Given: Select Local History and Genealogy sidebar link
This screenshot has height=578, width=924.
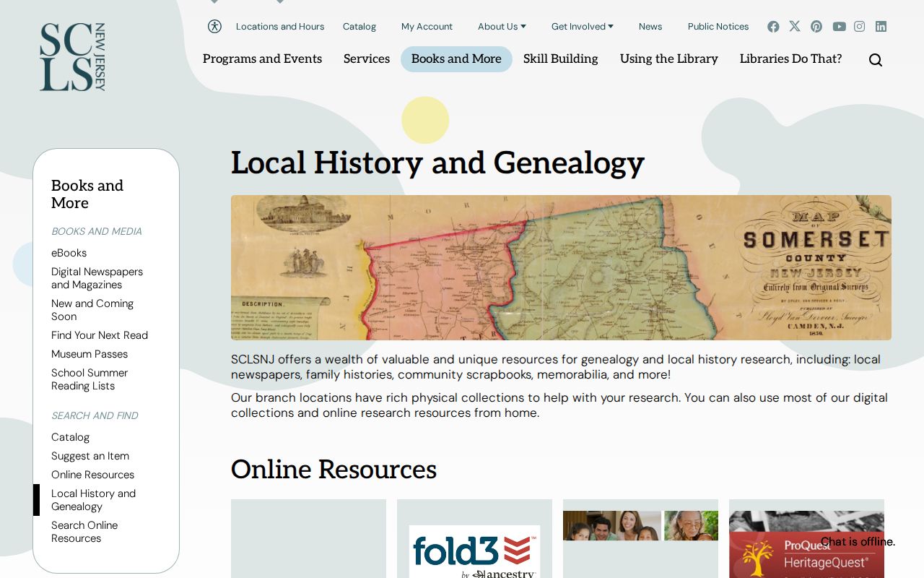Looking at the screenshot, I should coord(94,500).
